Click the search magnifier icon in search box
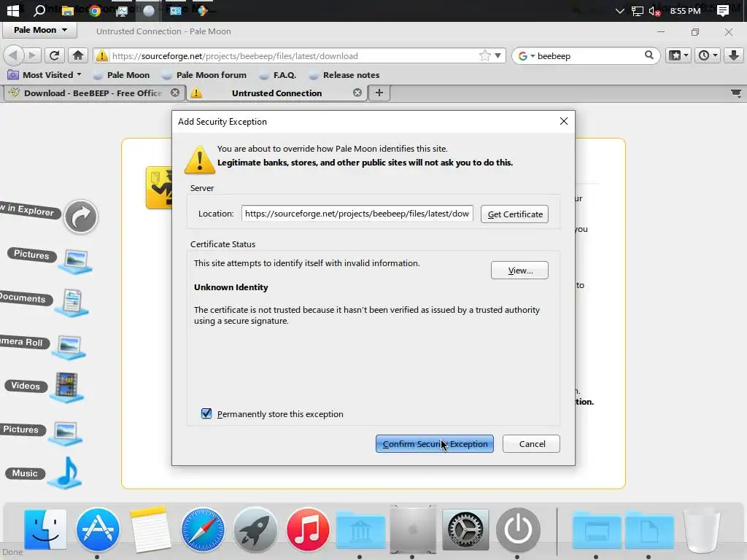 649,55
